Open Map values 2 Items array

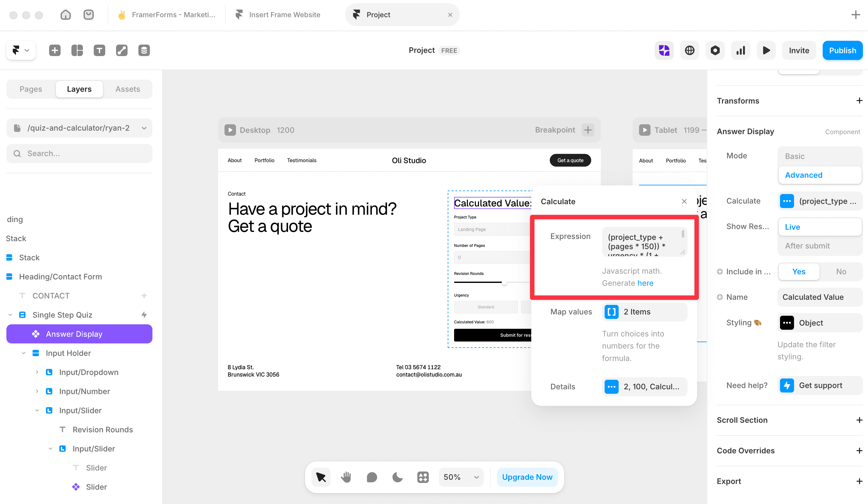644,312
